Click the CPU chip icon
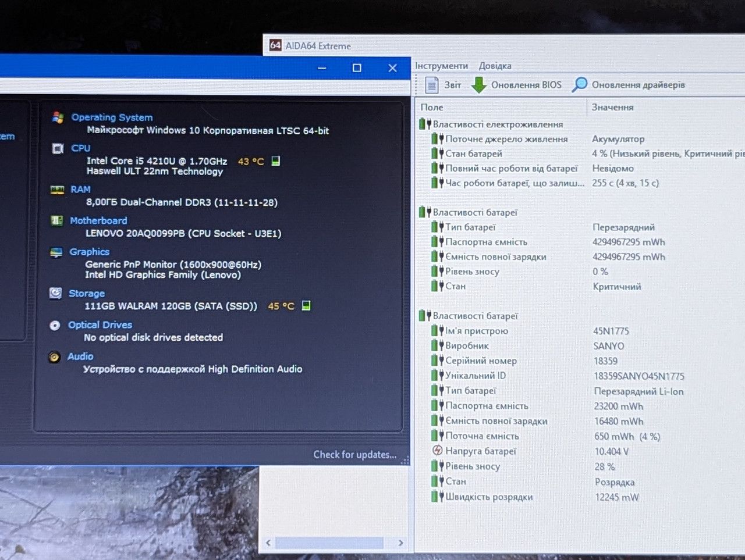 point(58,148)
